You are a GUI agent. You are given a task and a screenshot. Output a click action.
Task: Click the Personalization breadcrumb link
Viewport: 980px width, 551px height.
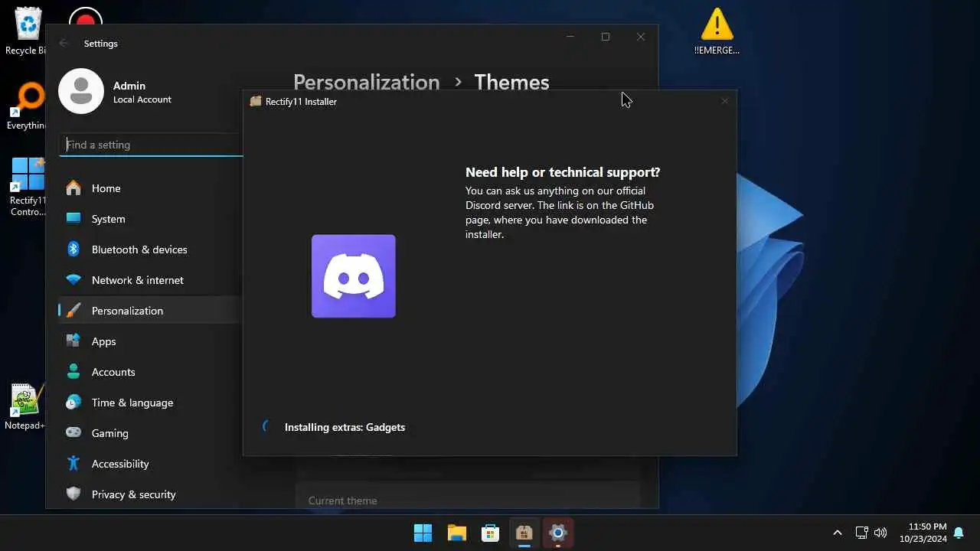(x=367, y=82)
